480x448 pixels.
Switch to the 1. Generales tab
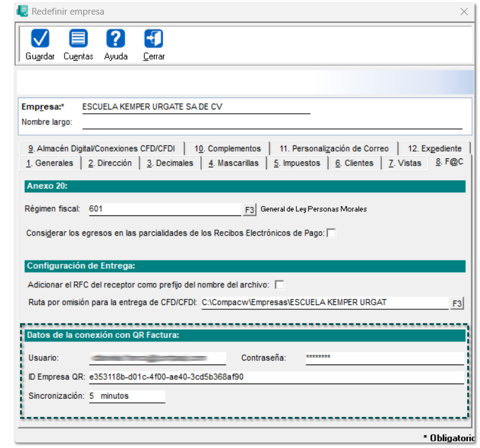(49, 163)
